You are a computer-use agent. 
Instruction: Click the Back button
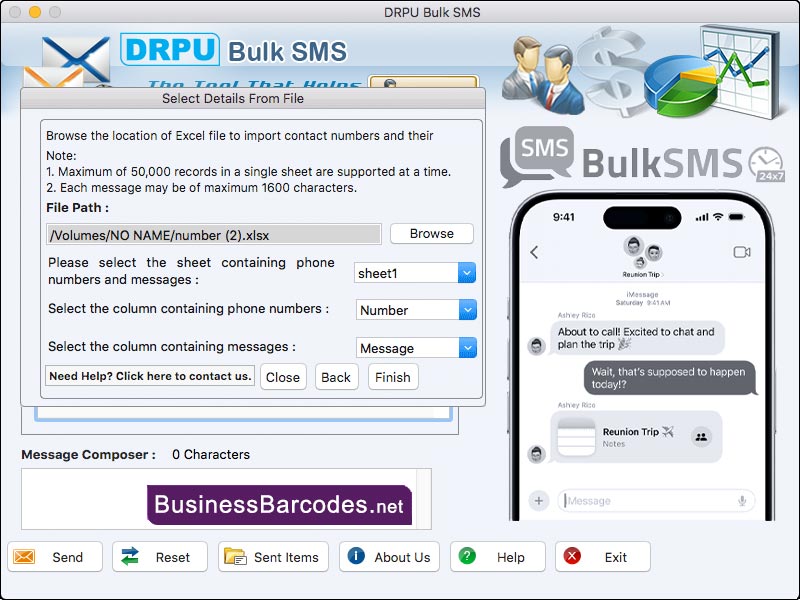(336, 377)
